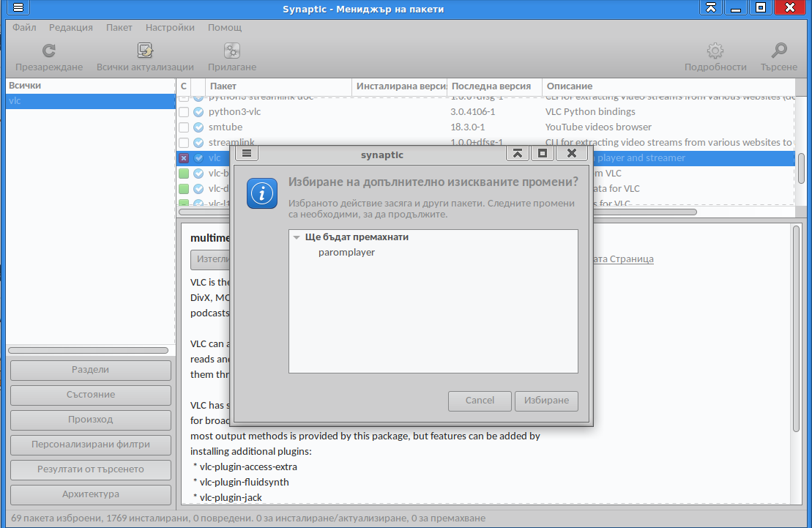Click version 18.3.0-1 cell
Screen dimensions: 812x528
click(x=468, y=127)
